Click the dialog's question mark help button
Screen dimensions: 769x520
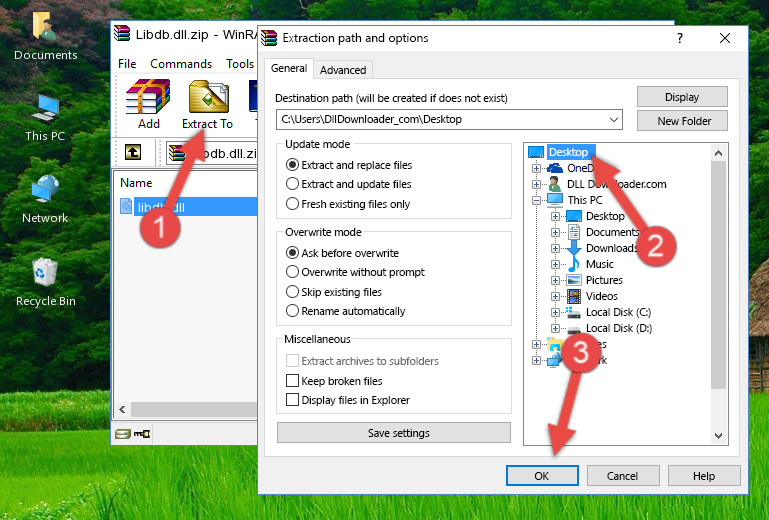[x=680, y=38]
